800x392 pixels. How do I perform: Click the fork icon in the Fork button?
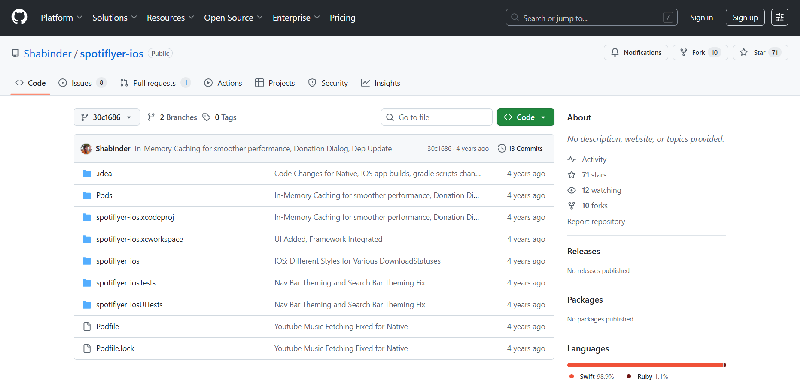click(x=684, y=52)
